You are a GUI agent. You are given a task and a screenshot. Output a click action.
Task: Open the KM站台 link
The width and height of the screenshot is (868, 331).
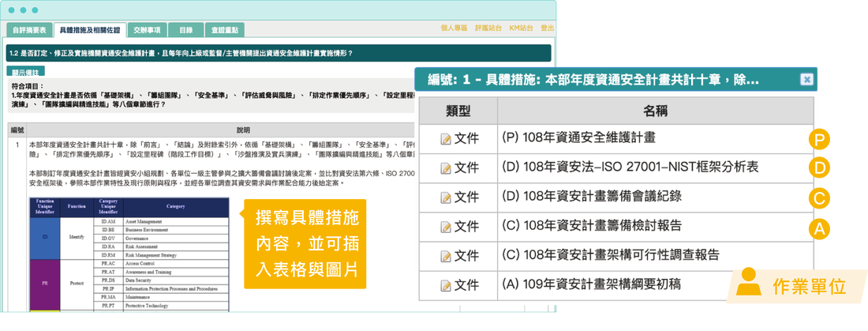[x=522, y=28]
